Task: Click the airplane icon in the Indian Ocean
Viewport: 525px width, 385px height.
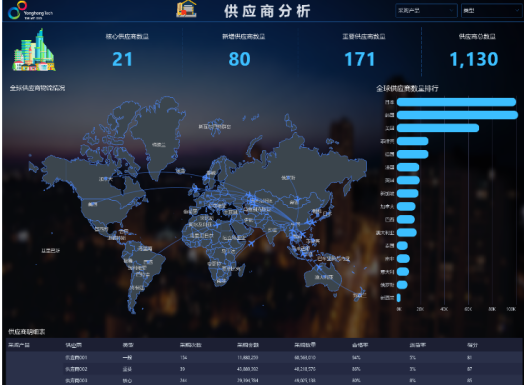Action: 251,243
